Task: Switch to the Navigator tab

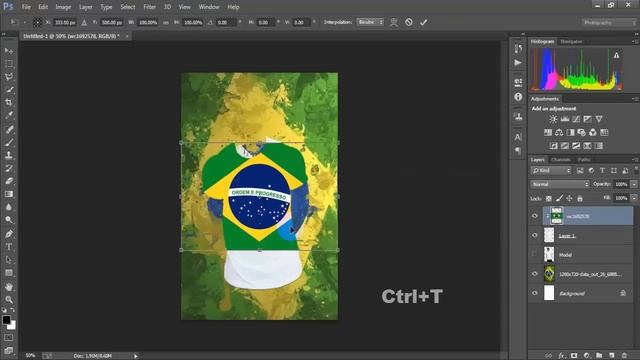Action: coord(571,42)
